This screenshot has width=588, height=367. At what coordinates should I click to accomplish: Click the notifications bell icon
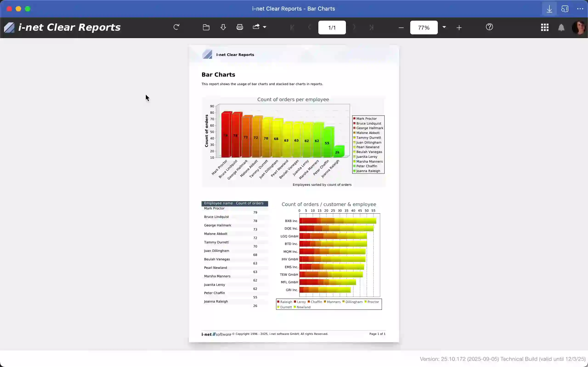561,28
